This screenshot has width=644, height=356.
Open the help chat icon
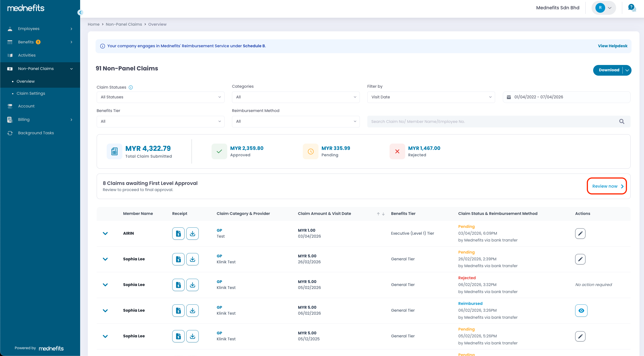[632, 7]
